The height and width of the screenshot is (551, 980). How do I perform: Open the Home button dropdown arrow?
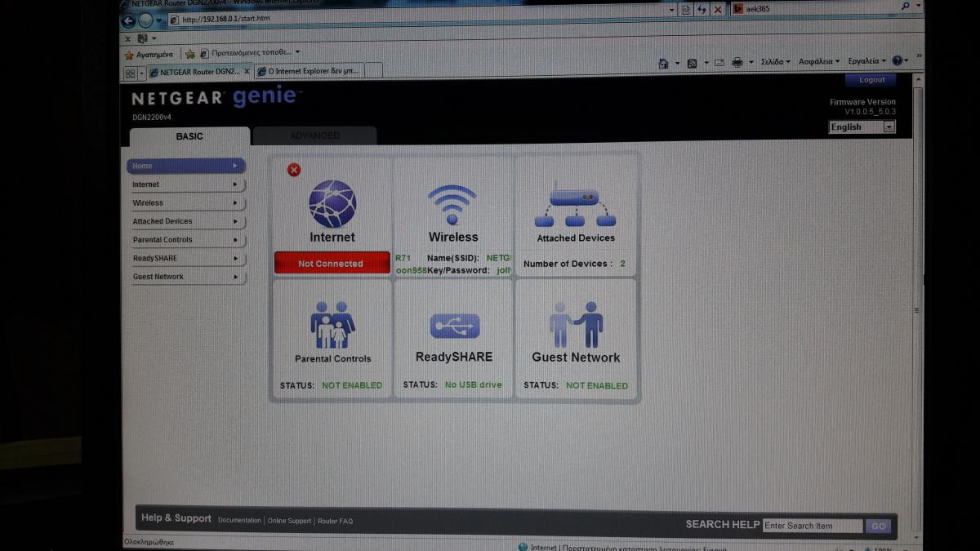click(x=677, y=63)
